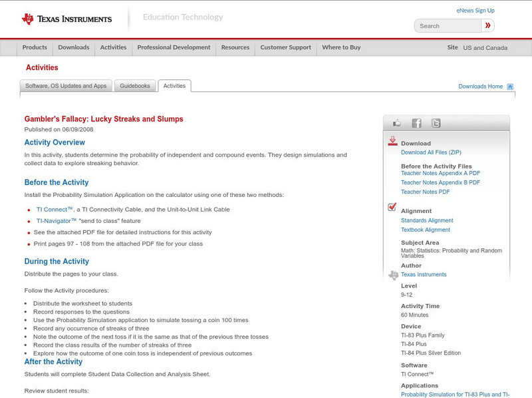This screenshot has width=532, height=398.
Task: Click the thumbs-up like icon
Action: (x=397, y=123)
